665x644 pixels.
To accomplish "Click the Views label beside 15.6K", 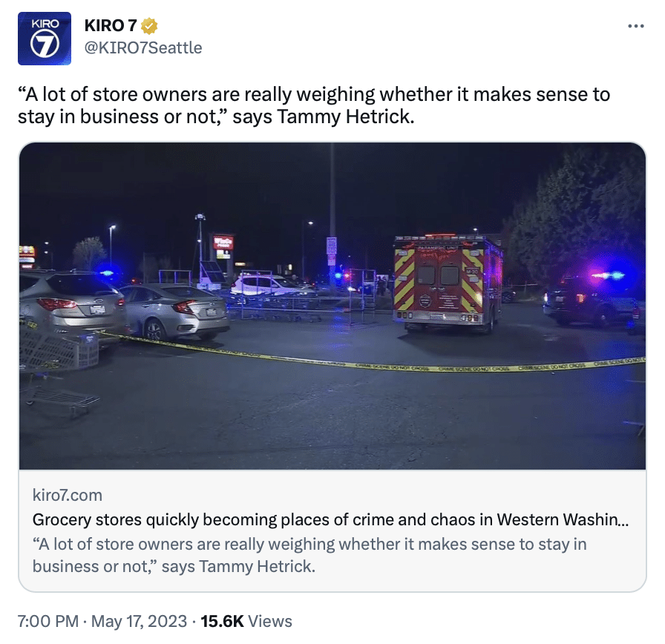I will coord(269,621).
